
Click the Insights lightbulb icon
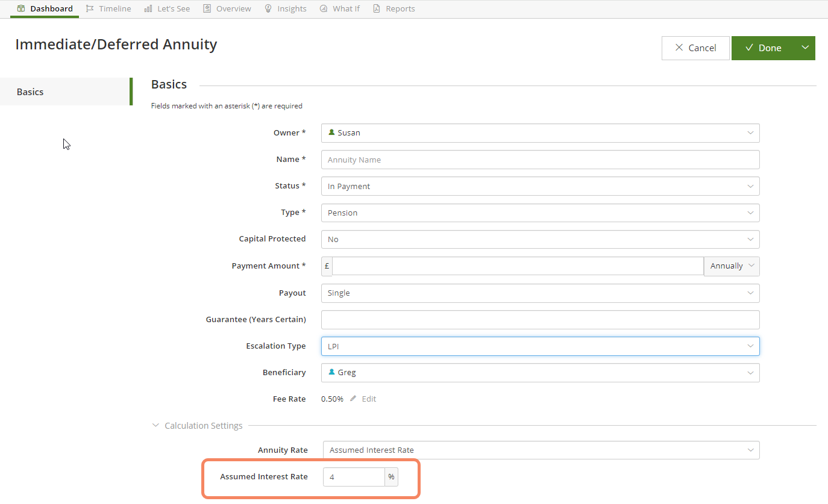click(x=268, y=9)
